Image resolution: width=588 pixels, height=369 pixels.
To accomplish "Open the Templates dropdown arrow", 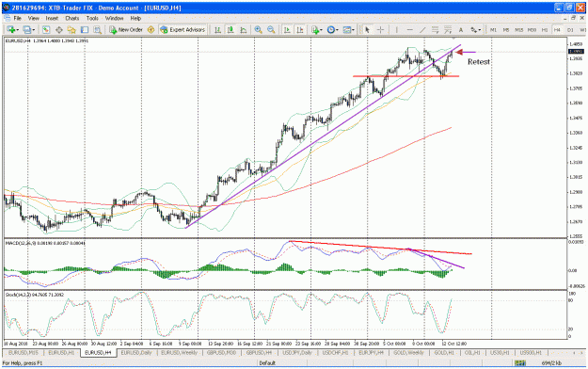I will pos(353,30).
